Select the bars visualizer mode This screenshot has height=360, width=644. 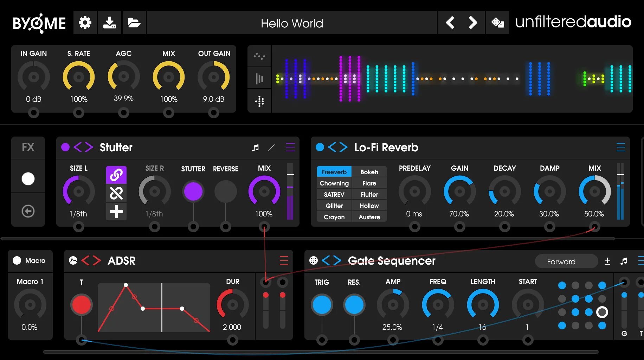259,78
